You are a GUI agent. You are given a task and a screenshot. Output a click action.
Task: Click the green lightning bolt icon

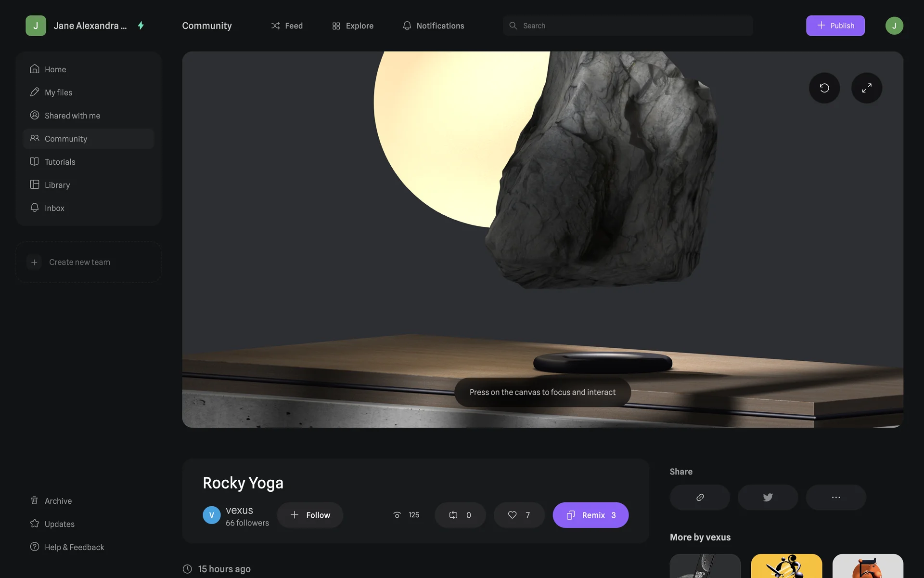[141, 26]
